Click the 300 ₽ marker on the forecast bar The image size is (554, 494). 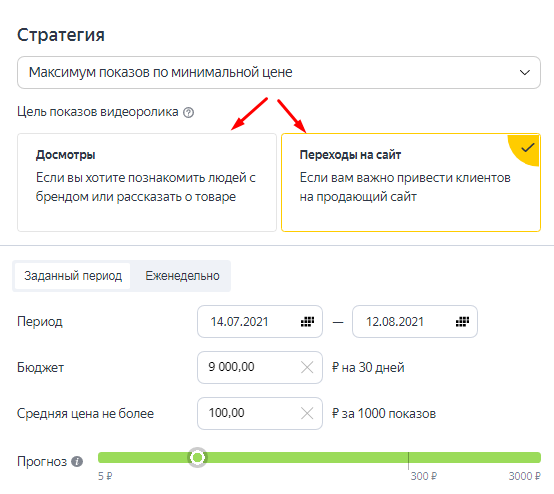pyautogui.click(x=408, y=460)
